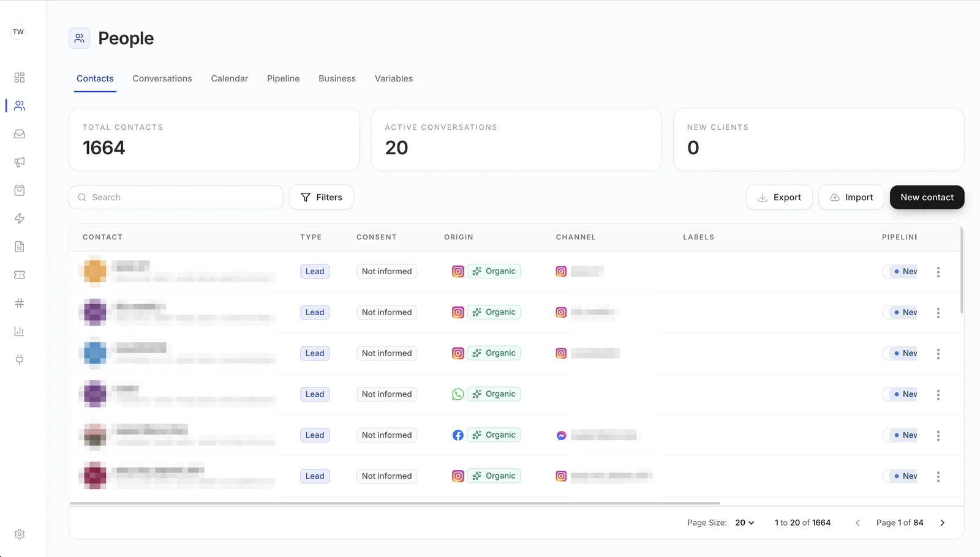Click the Import button

pos(851,197)
